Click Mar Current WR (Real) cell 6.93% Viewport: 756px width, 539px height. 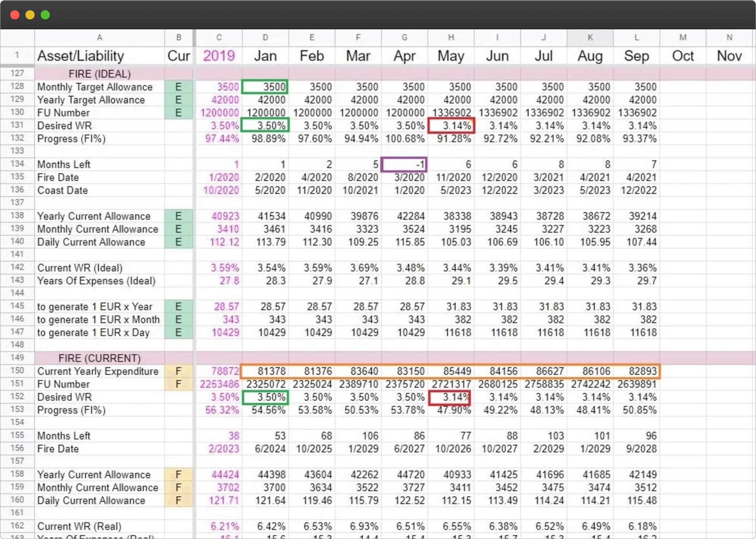358,526
